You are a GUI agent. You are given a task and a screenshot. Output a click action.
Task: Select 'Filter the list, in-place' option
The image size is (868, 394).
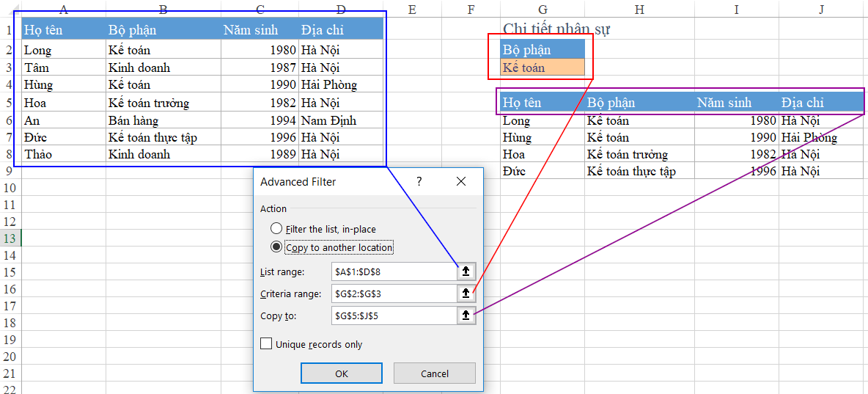pos(276,229)
